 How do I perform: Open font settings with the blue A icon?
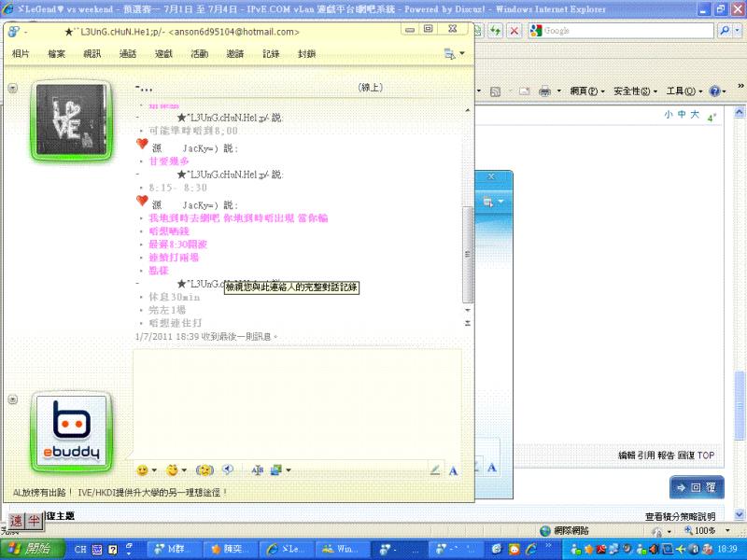click(x=453, y=470)
